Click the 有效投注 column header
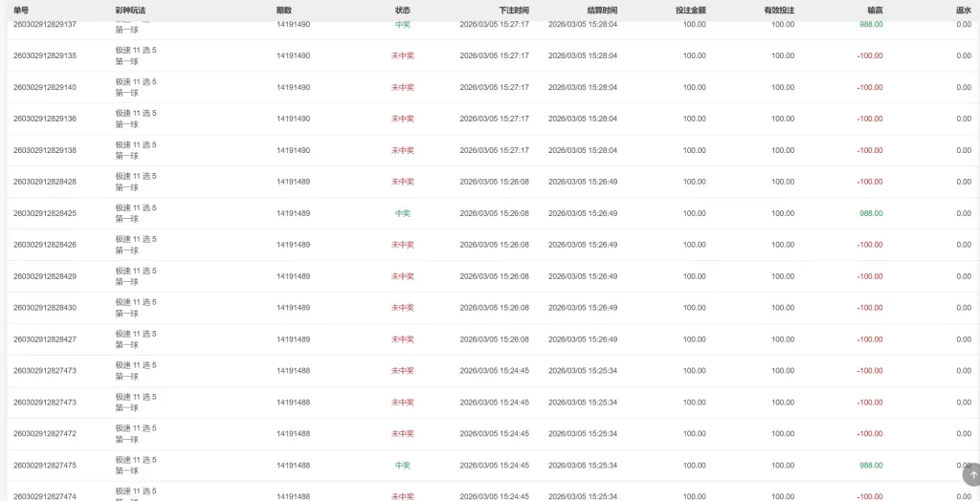The width and height of the screenshot is (980, 501). coord(779,11)
